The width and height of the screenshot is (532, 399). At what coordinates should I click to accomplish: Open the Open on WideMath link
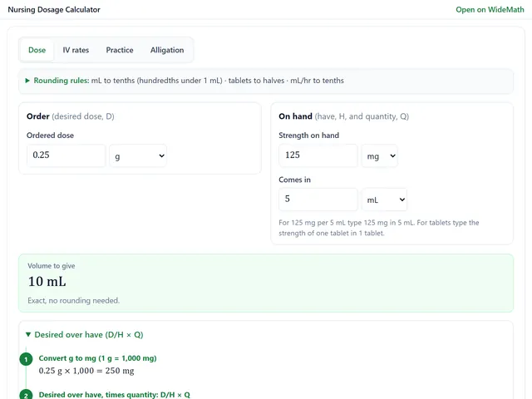pyautogui.click(x=490, y=9)
